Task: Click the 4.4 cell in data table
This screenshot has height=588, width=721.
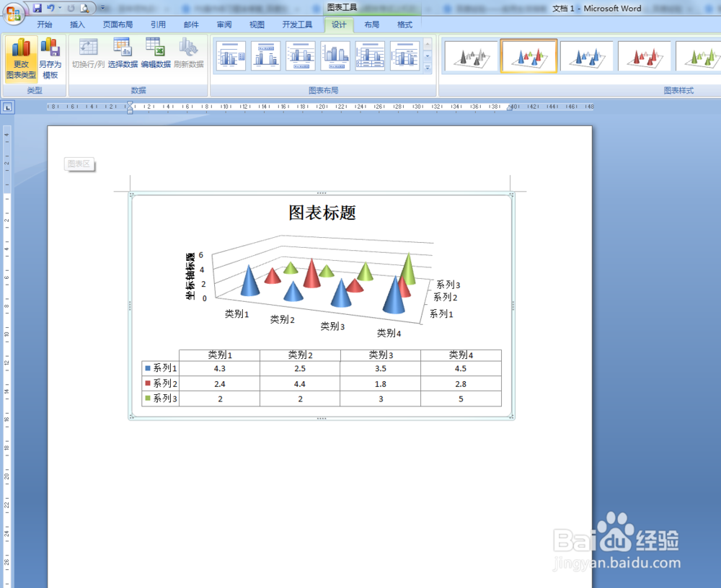Action: coord(300,384)
